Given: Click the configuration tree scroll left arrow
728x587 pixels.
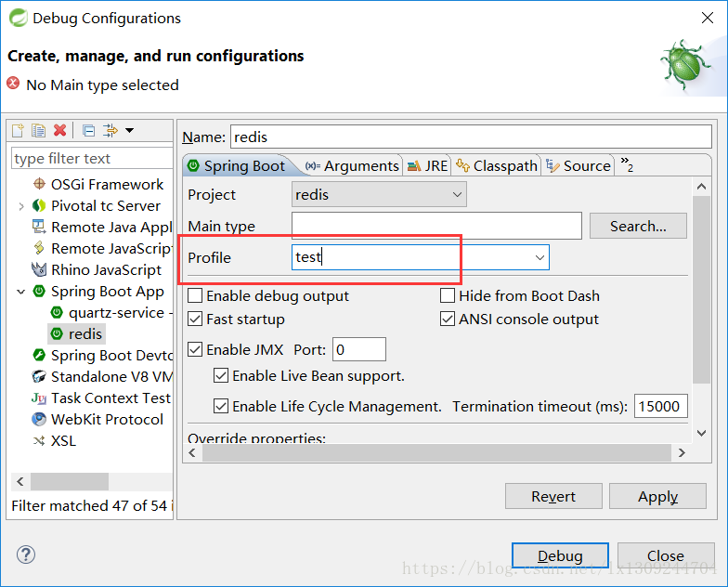Looking at the screenshot, I should [20, 481].
